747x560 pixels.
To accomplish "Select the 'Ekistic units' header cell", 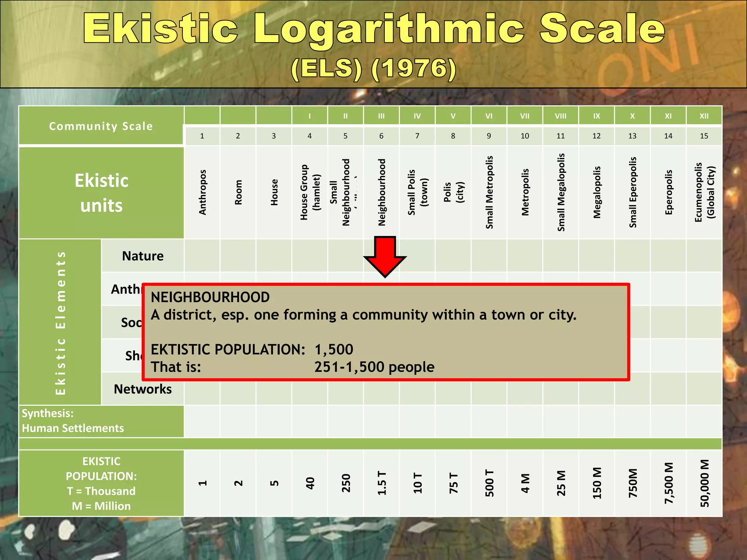I will 101,193.
